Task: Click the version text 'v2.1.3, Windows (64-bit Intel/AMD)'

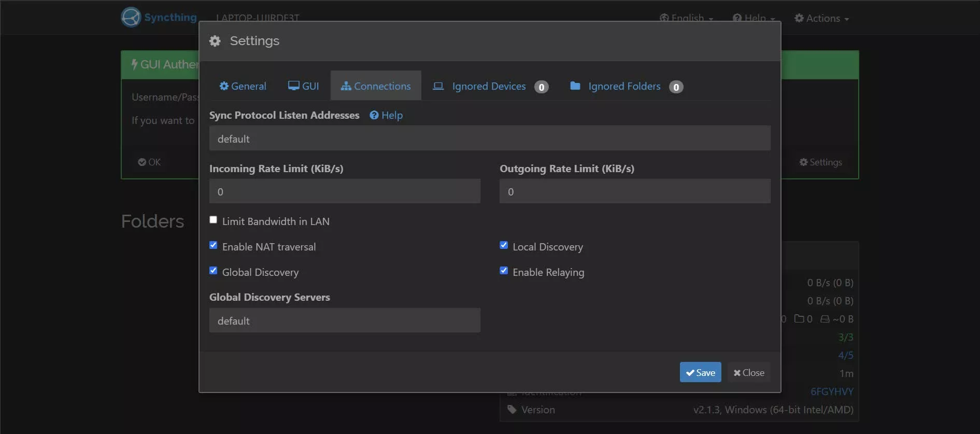Action: tap(773, 410)
